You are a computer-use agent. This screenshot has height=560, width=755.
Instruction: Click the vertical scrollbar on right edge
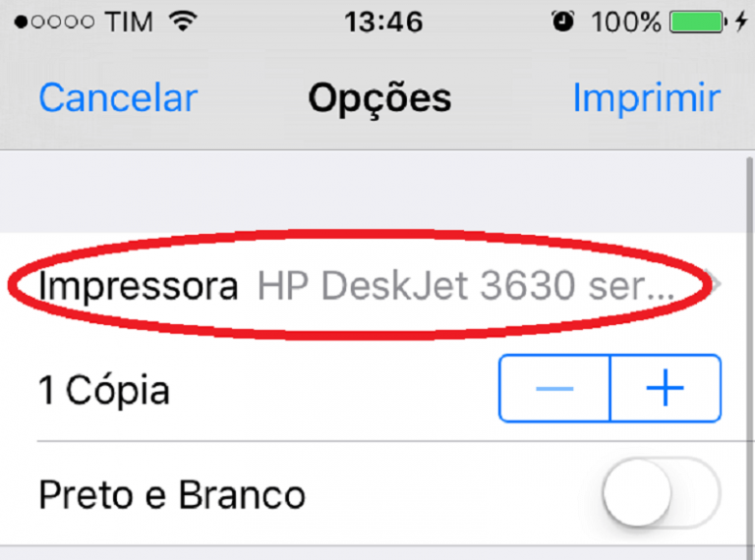[750, 356]
